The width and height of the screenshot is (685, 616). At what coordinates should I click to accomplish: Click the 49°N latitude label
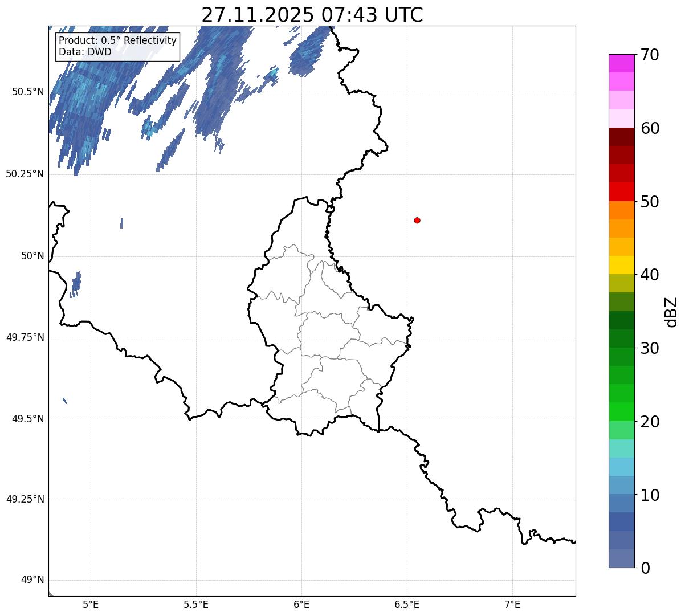point(32,580)
